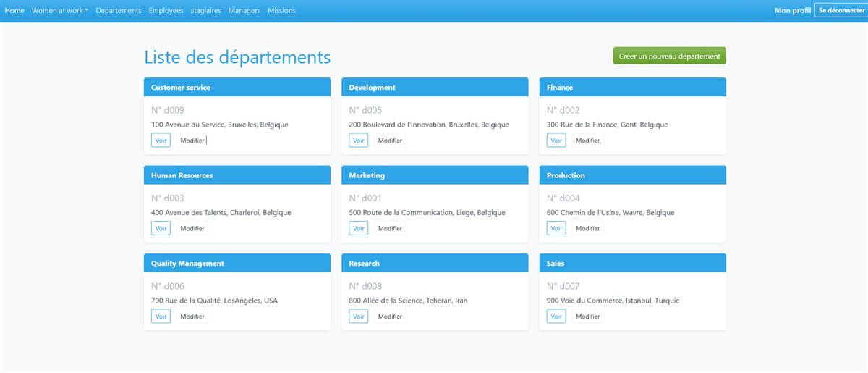Go to the Home page
This screenshot has width=868, height=373.
pos(14,11)
